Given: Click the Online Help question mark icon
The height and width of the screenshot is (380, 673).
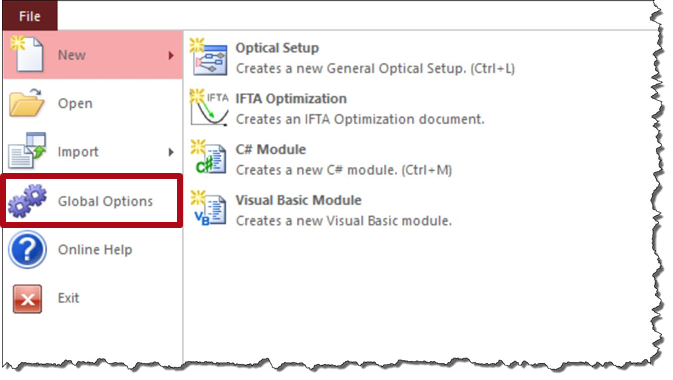Looking at the screenshot, I should (x=27, y=249).
